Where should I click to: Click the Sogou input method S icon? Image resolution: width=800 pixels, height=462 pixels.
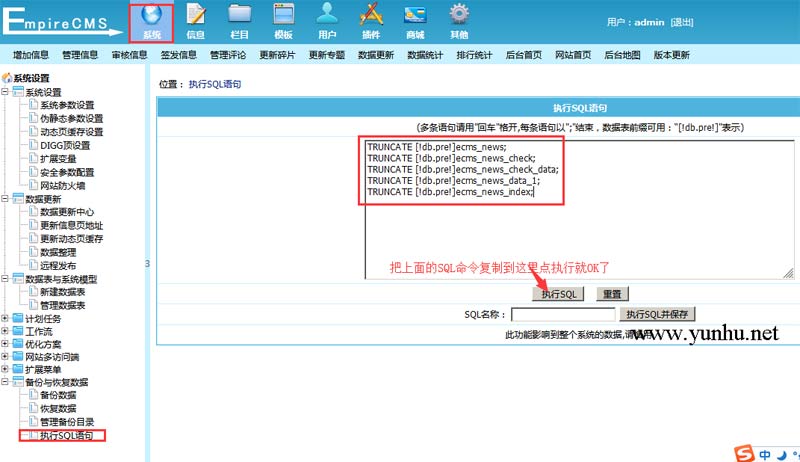pos(744,453)
